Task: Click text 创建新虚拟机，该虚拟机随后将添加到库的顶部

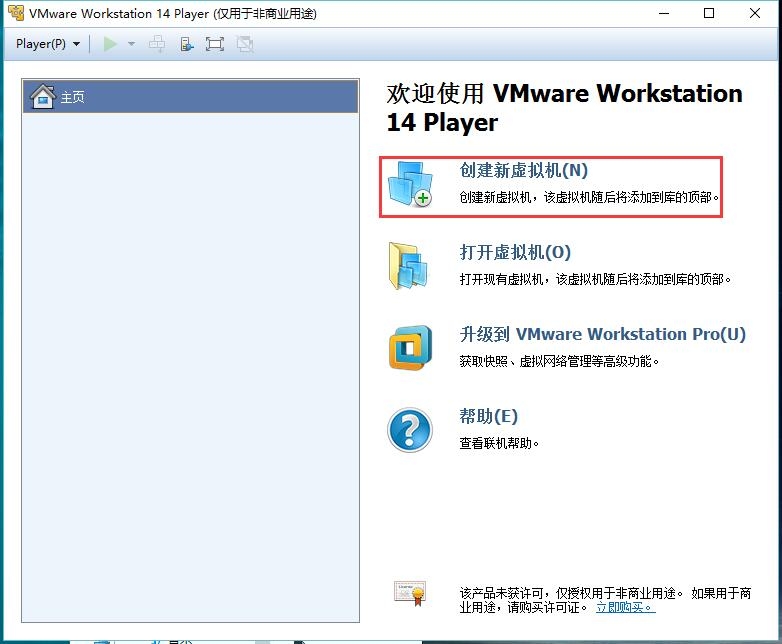Action: [589, 198]
